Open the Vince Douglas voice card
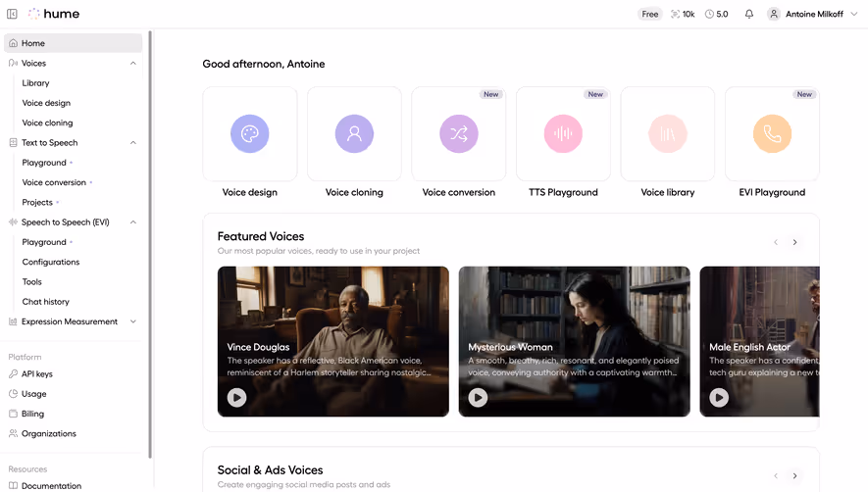Screen dimensions: 868x492 point(333,341)
